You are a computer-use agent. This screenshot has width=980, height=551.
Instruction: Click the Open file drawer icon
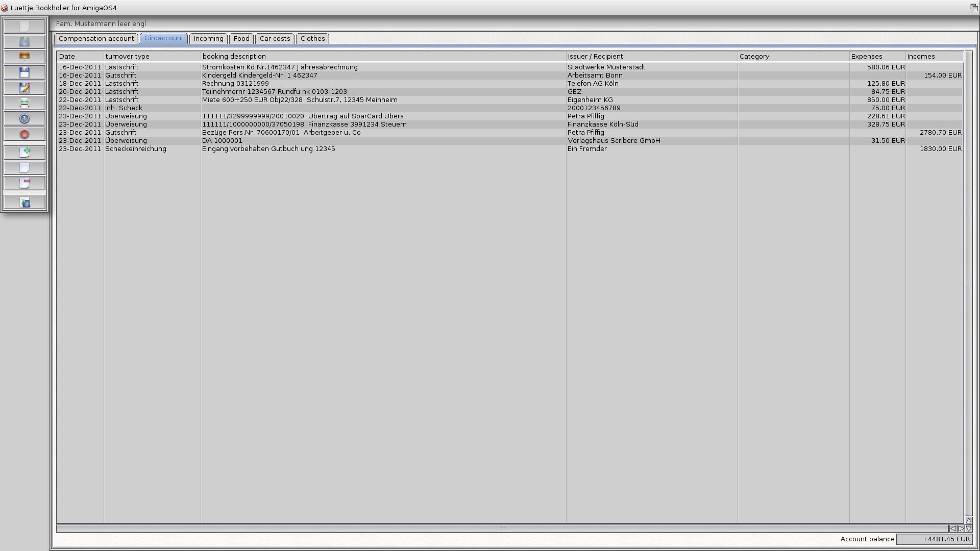(24, 41)
